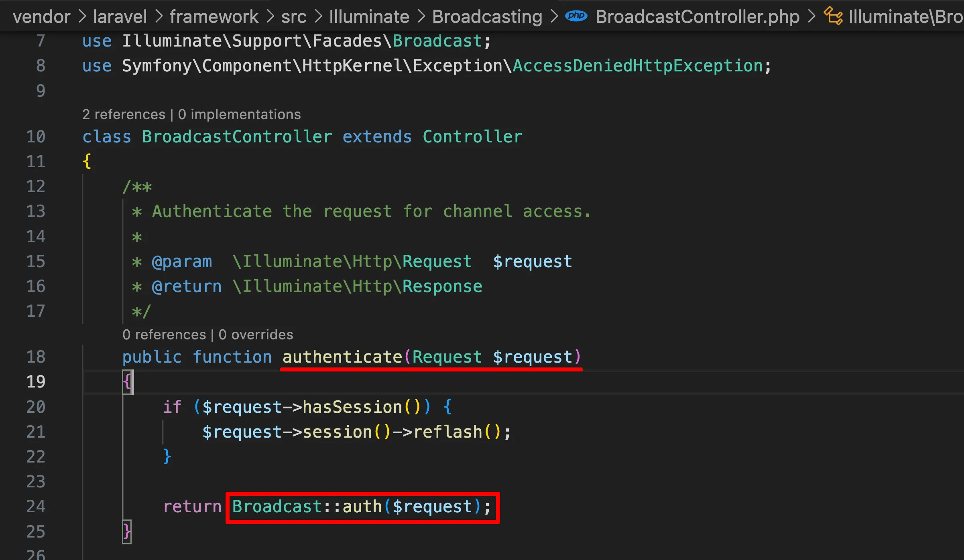
Task: Click the class symbol icon in breadcrumb
Action: point(833,16)
